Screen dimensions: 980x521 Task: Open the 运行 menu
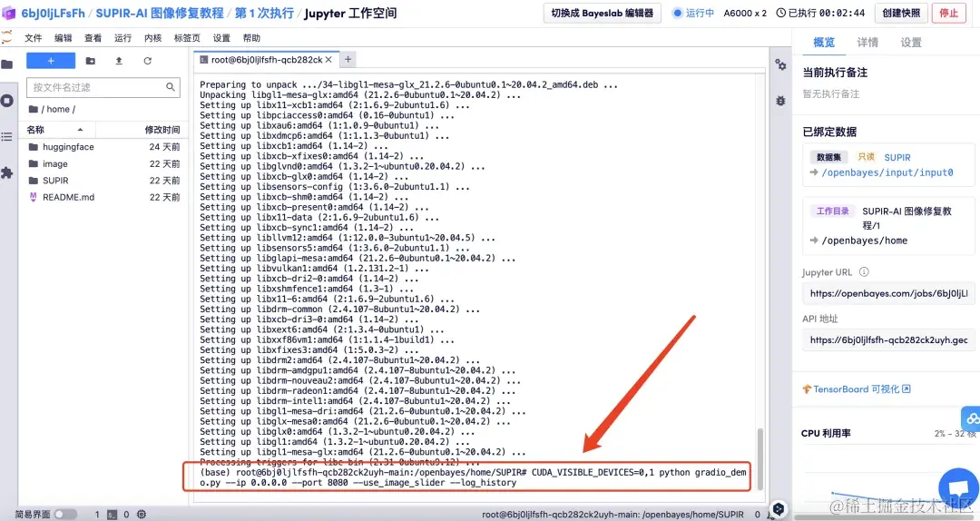pyautogui.click(x=123, y=38)
